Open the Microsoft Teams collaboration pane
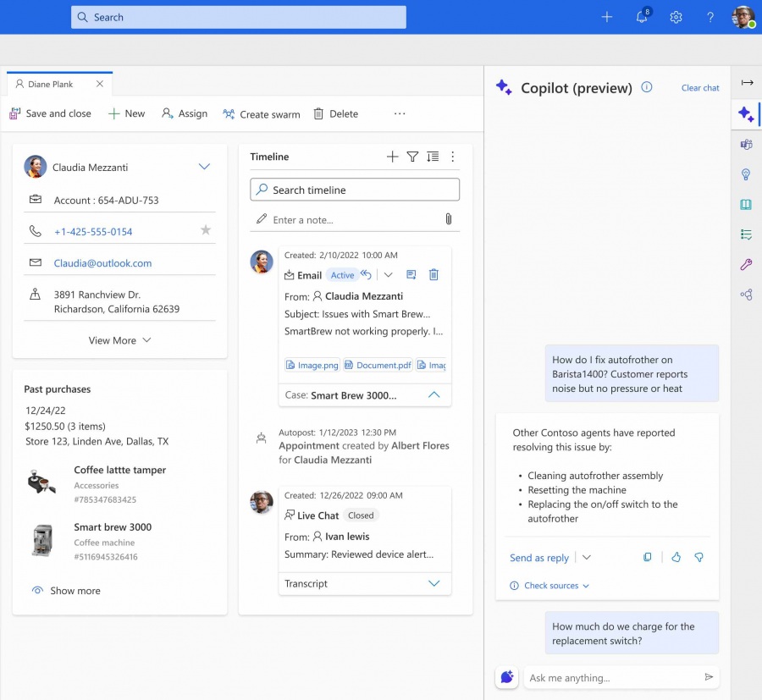 [746, 145]
